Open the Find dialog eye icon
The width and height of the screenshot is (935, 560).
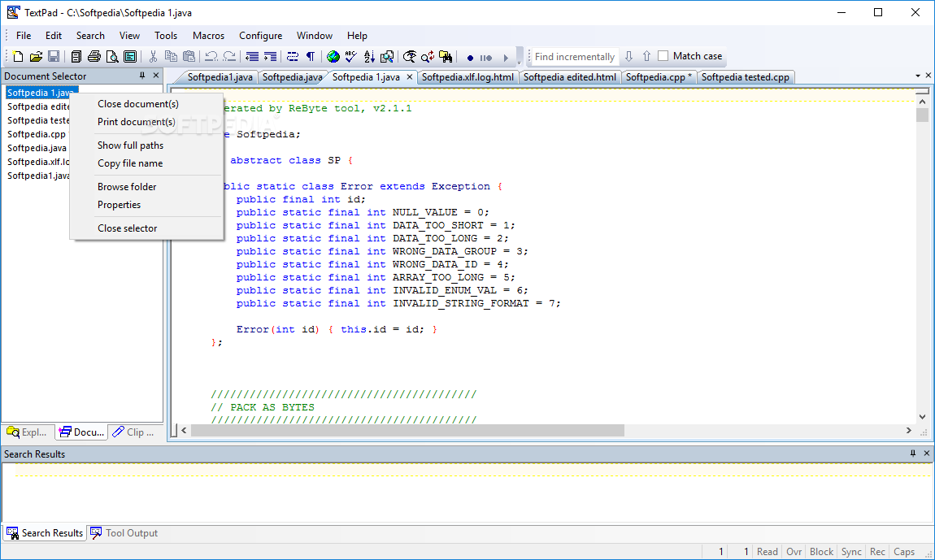point(410,57)
